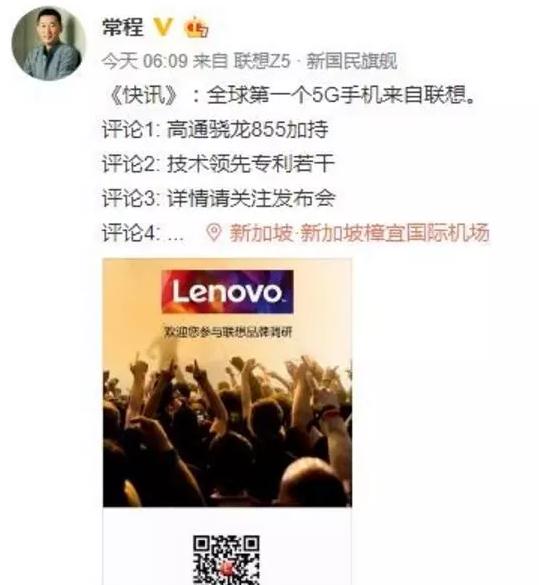Expand the ellipsis after 评论4

(x=176, y=237)
